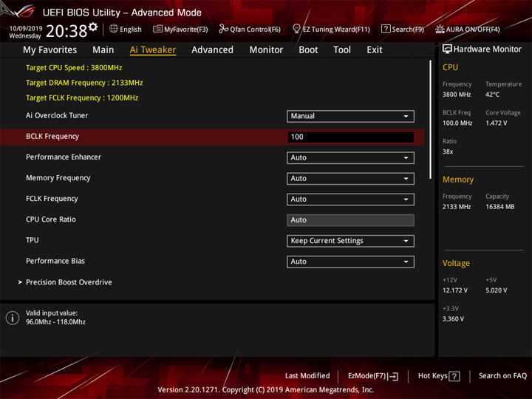Toggle AURA ON/OFF(F4)

[x=468, y=29]
